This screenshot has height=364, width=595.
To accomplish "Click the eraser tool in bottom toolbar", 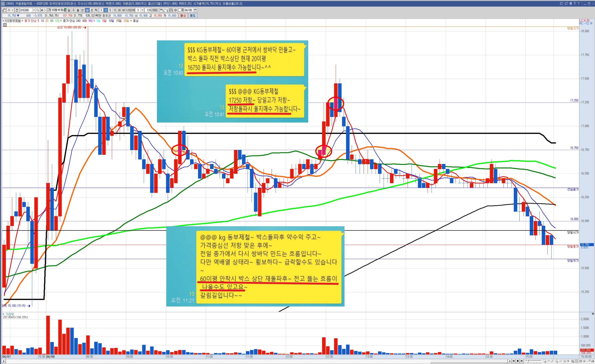I will click(x=560, y=361).
